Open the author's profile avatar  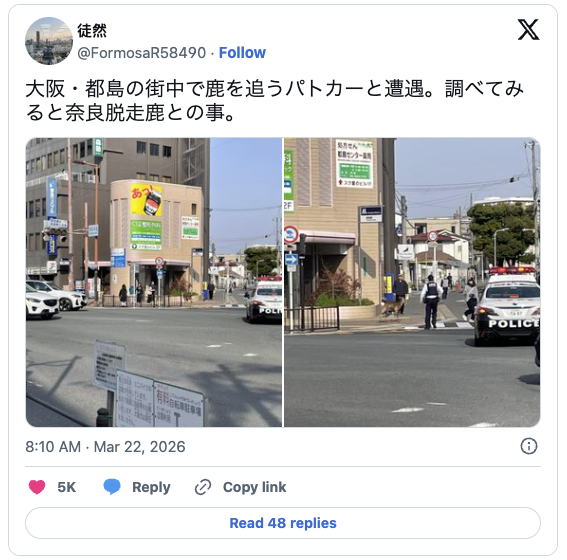click(49, 41)
